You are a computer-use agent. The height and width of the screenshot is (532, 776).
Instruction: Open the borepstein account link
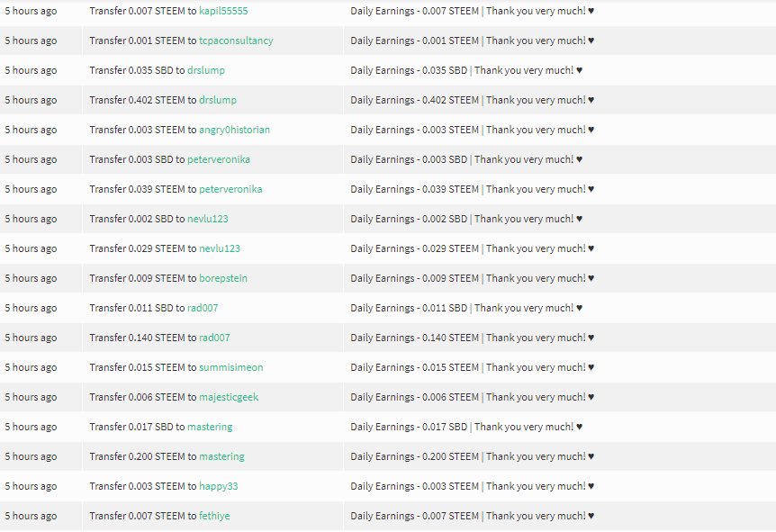pos(223,278)
